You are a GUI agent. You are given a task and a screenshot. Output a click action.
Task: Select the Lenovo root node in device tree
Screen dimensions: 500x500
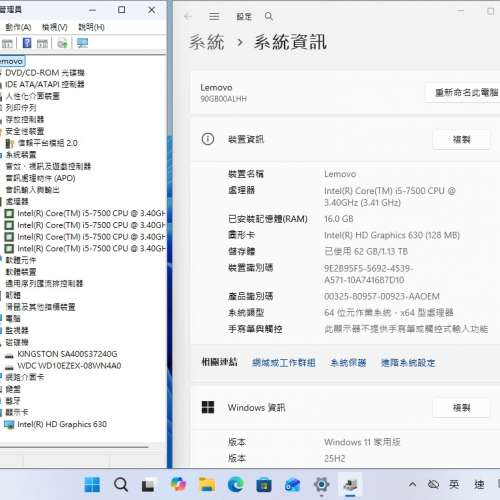click(x=11, y=61)
